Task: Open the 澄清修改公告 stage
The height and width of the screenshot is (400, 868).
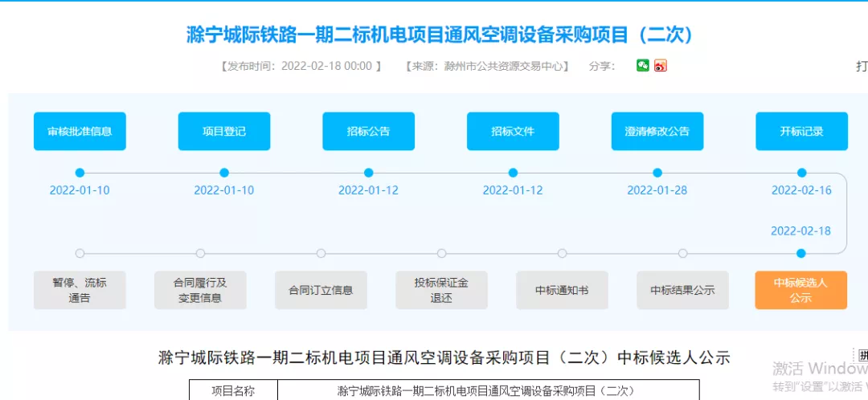Action: [657, 131]
